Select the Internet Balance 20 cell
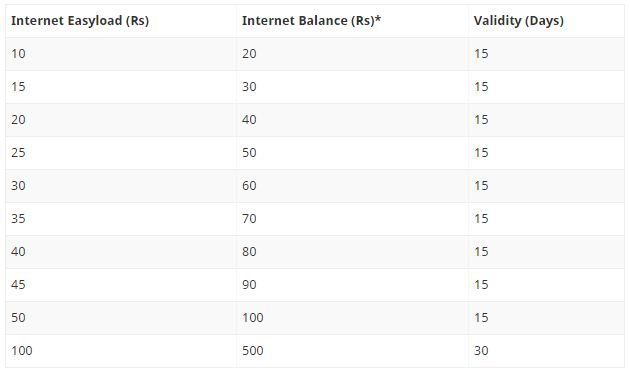The image size is (630, 374). [x=352, y=54]
